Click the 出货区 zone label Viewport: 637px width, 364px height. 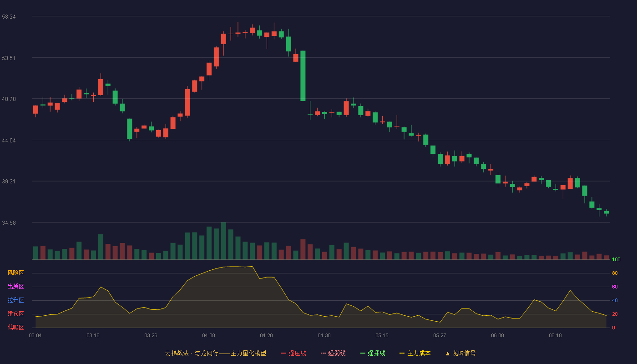[16, 287]
